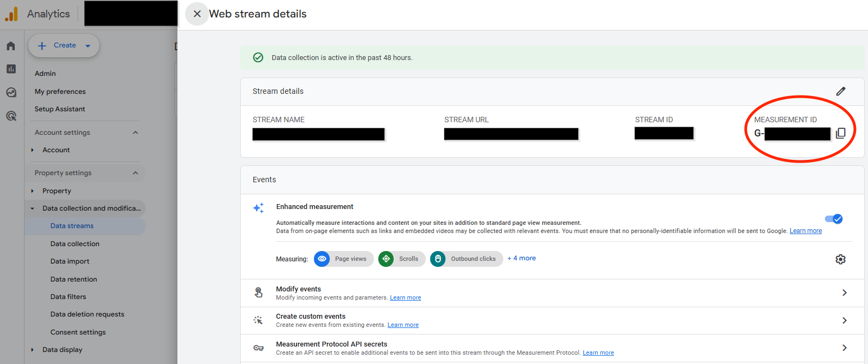Click the Outbound clicks chip label
The height and width of the screenshot is (364, 868).
click(x=473, y=259)
